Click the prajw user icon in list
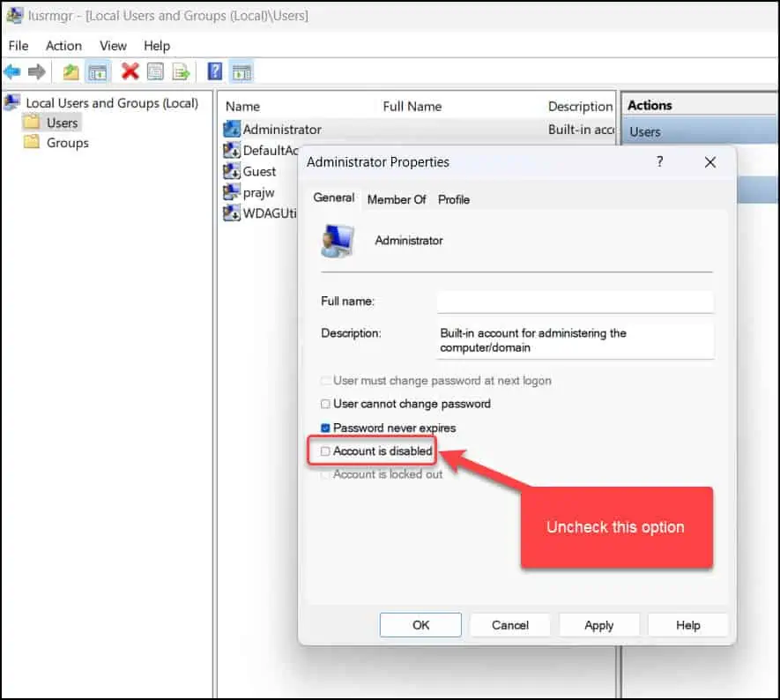Screen dimensions: 780x700 tap(231, 191)
